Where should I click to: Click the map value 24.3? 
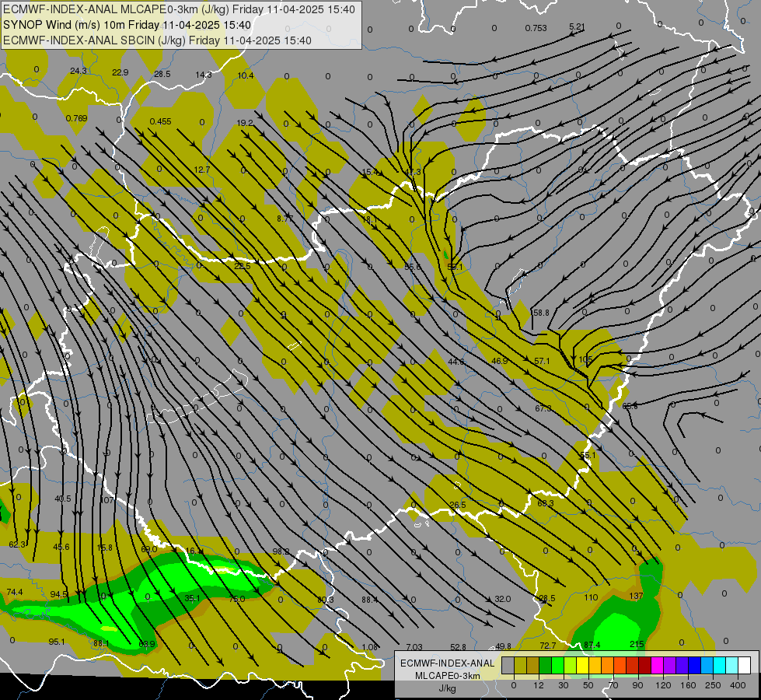pyautogui.click(x=79, y=71)
